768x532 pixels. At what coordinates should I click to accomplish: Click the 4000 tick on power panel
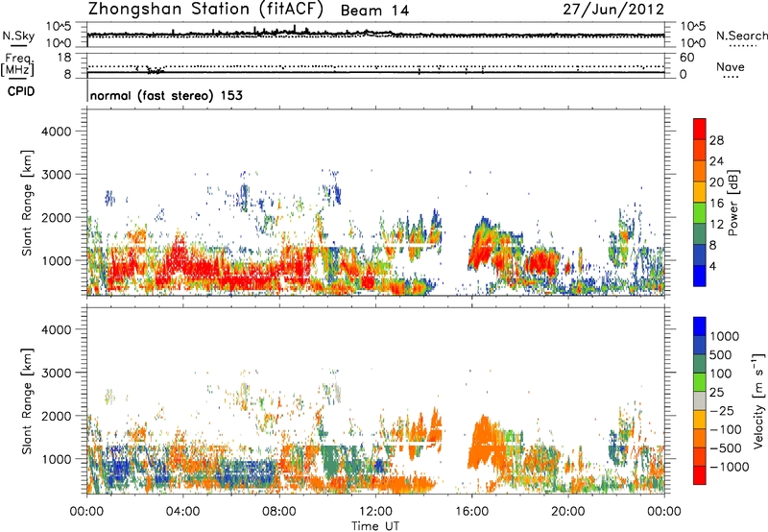tap(57, 132)
